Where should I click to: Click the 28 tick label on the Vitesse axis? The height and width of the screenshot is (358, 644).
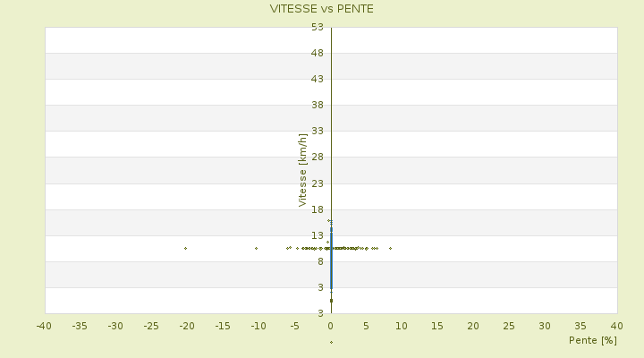click(x=317, y=158)
